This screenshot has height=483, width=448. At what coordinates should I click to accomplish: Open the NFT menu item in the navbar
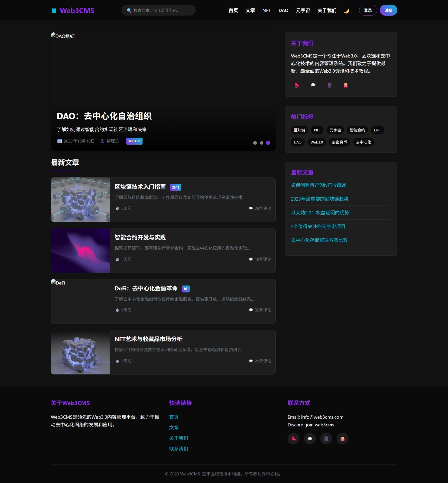(x=267, y=10)
